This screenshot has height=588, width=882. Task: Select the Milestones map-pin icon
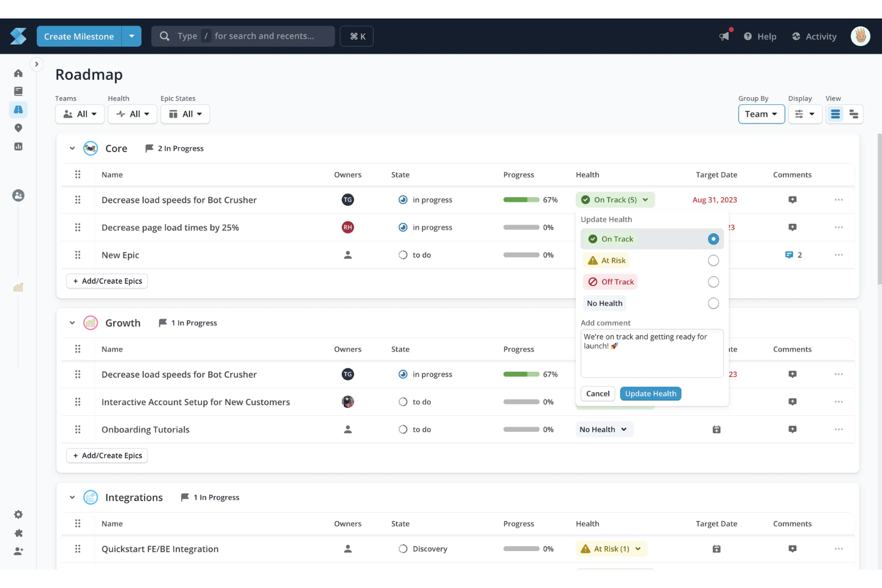18,127
